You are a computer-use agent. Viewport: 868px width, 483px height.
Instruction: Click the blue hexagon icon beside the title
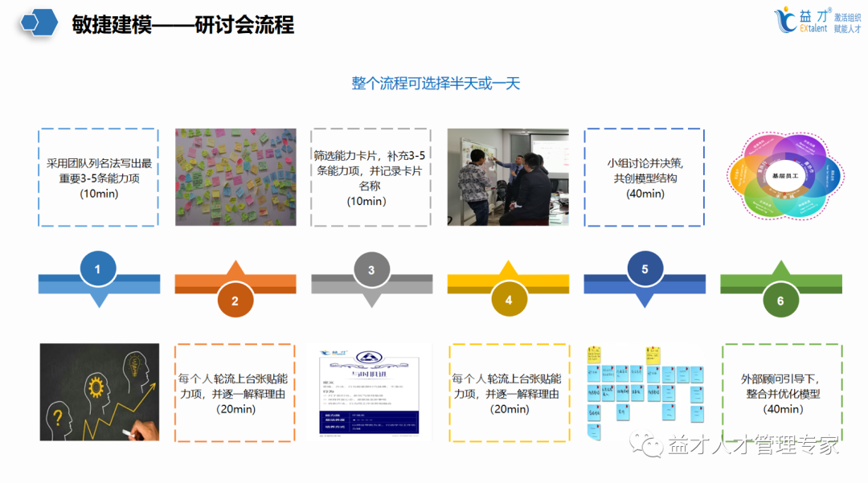[x=39, y=23]
